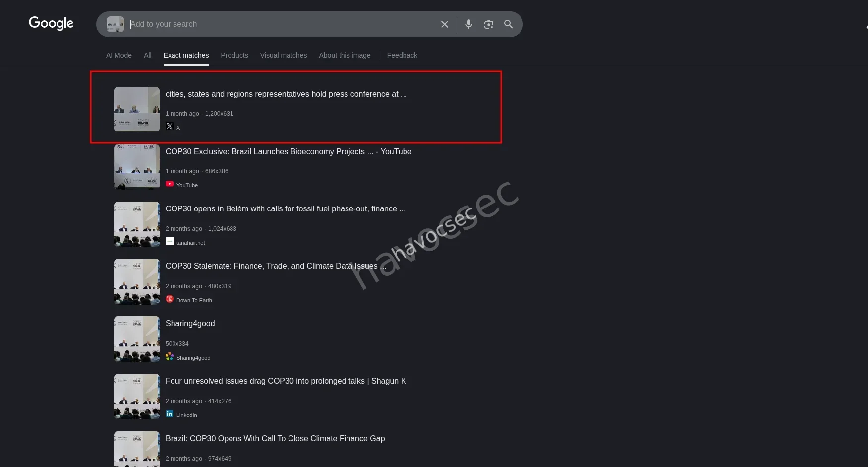This screenshot has width=868, height=467.
Task: Click the highlighted press conference result thumbnail
Action: [x=136, y=108]
